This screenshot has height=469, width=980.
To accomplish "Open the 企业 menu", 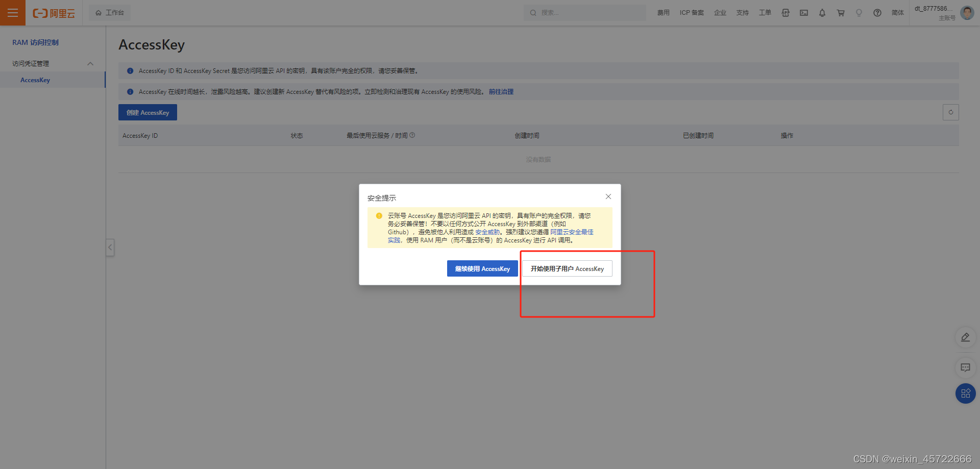I will pos(720,13).
